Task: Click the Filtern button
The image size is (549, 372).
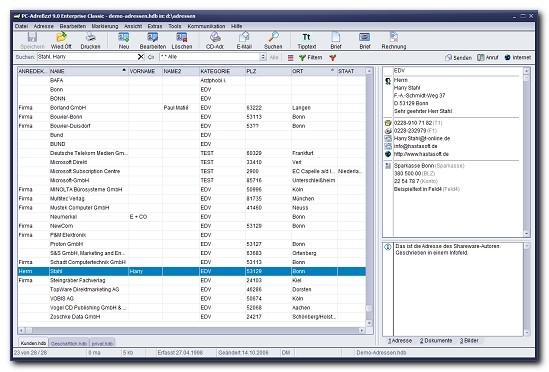Action: pos(310,57)
